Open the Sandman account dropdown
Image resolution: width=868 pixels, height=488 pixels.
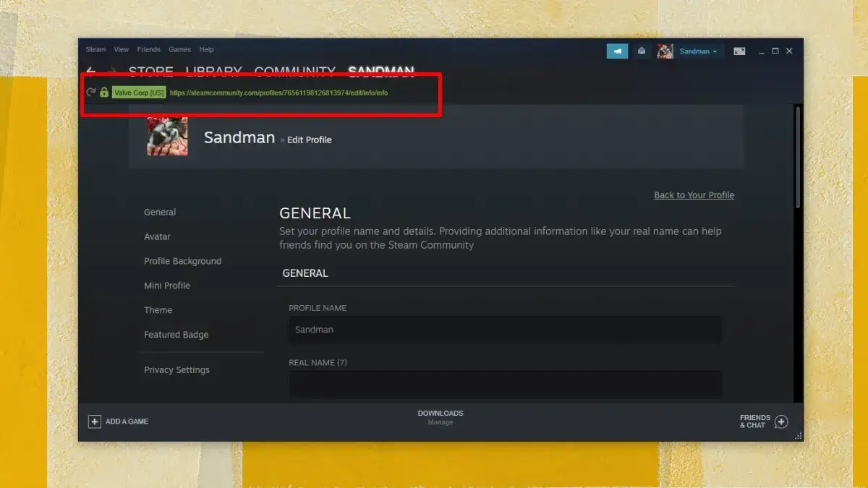coord(697,51)
